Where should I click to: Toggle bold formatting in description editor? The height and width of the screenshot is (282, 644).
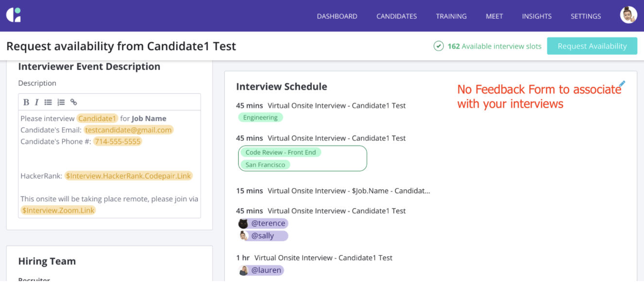click(x=26, y=102)
